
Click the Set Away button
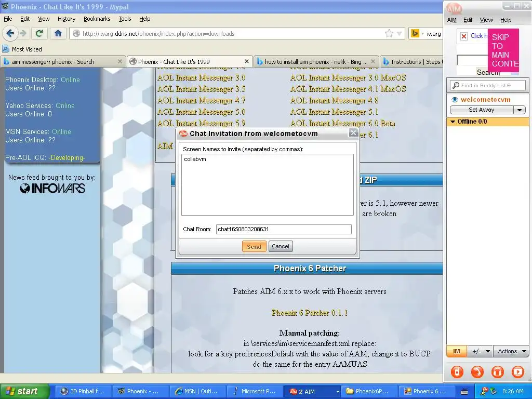click(x=482, y=110)
